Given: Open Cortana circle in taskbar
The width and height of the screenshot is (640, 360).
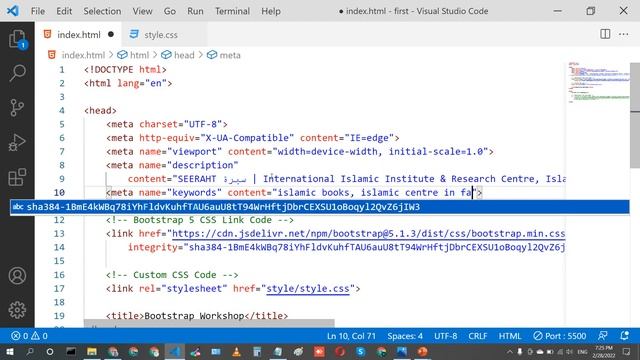Looking at the screenshot, I should coord(50,351).
